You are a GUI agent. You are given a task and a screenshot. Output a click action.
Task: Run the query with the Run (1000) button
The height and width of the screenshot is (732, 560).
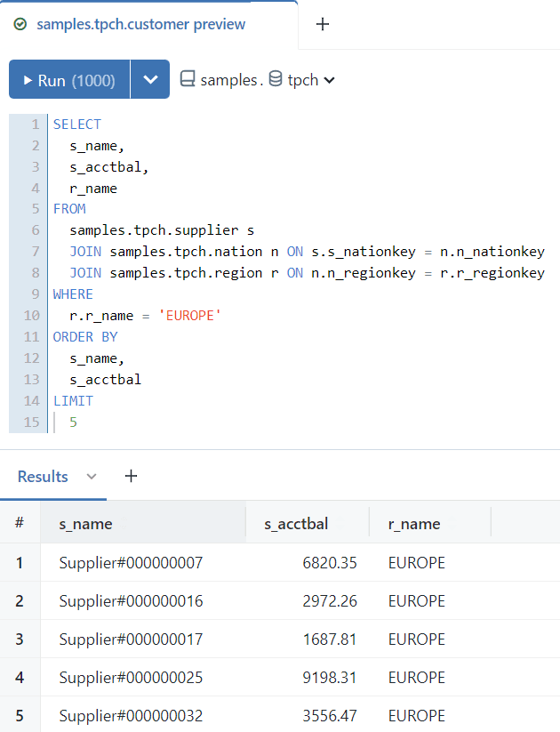point(69,80)
